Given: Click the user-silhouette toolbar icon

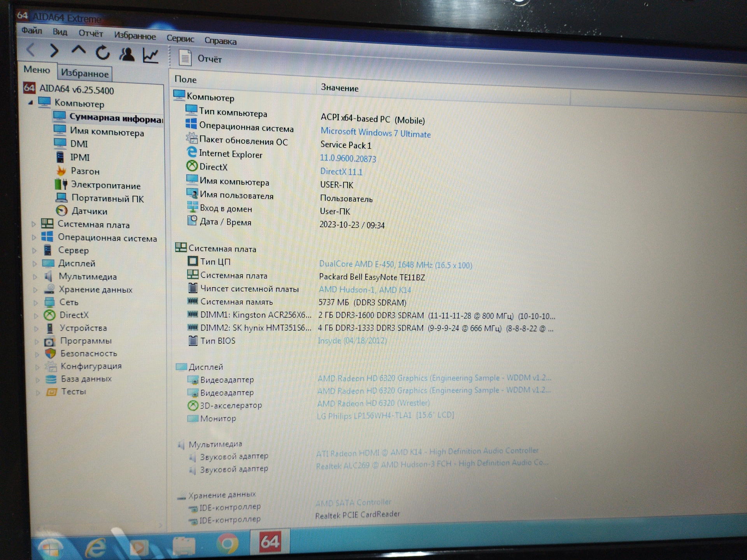Looking at the screenshot, I should coord(127,54).
